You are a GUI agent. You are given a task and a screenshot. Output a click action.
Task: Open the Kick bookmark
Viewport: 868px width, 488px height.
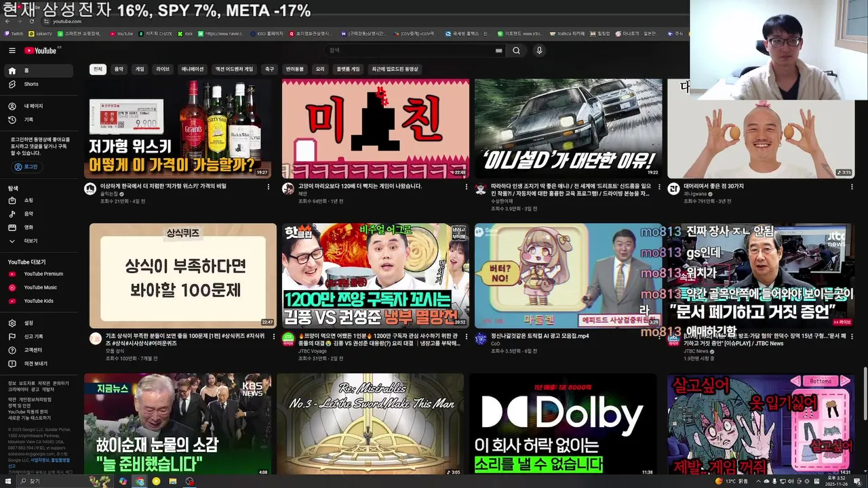185,33
